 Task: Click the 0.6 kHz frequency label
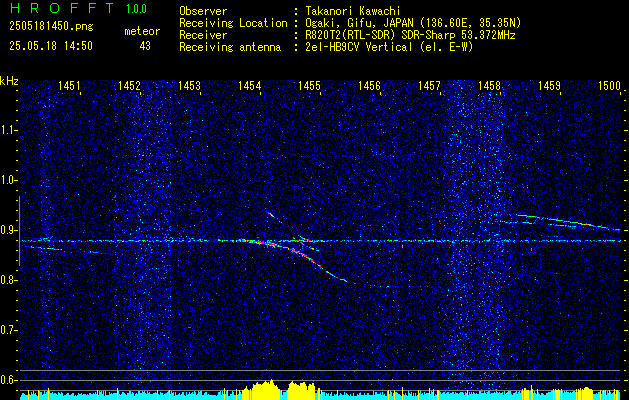click(7, 380)
